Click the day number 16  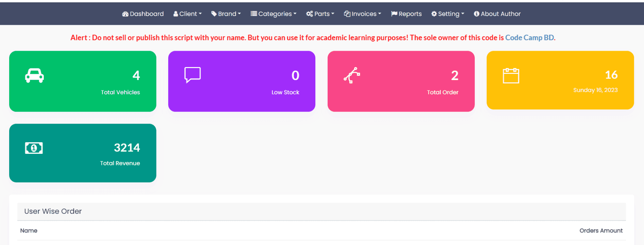click(x=611, y=75)
